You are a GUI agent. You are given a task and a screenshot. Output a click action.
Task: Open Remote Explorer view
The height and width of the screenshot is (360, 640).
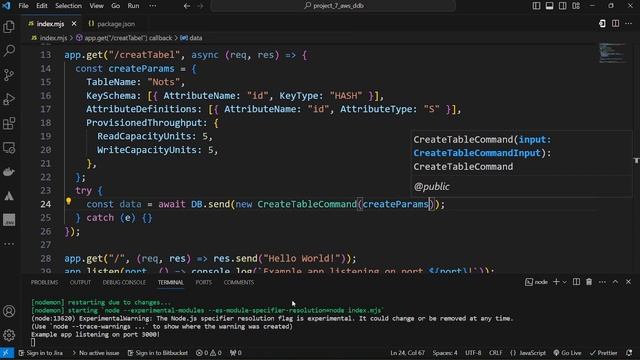tap(9, 147)
